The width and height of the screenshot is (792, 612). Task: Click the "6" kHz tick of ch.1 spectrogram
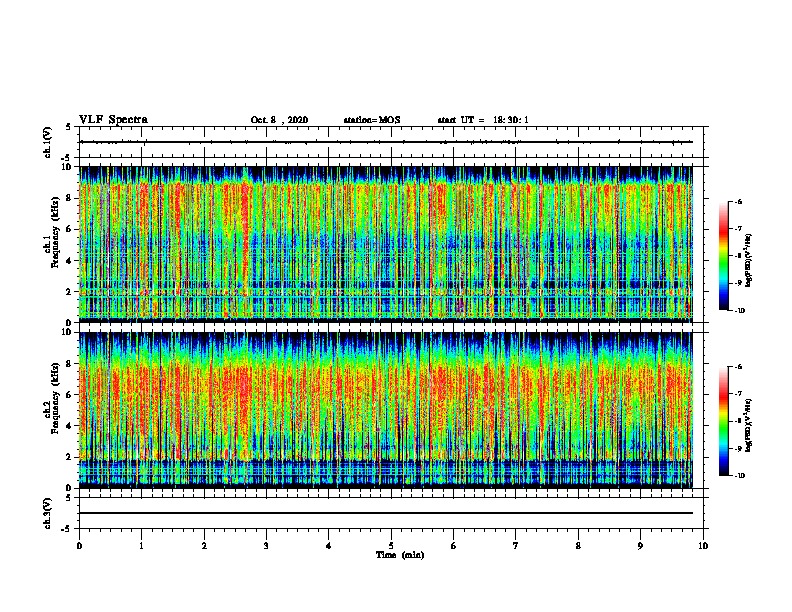[x=69, y=229]
